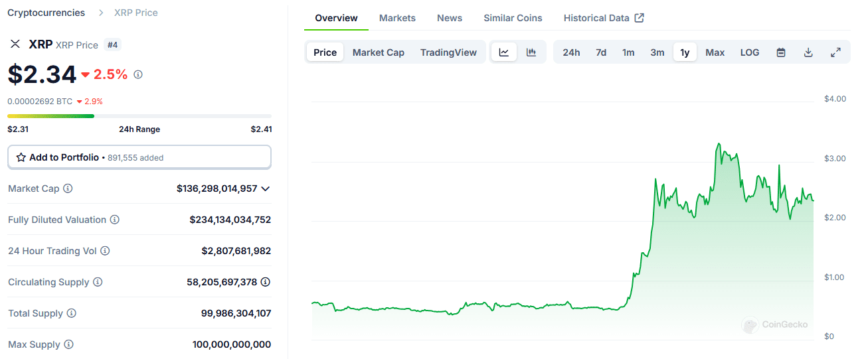Click the $234,134,034,752 valuation figure
This screenshot has height=359, width=868.
(230, 220)
